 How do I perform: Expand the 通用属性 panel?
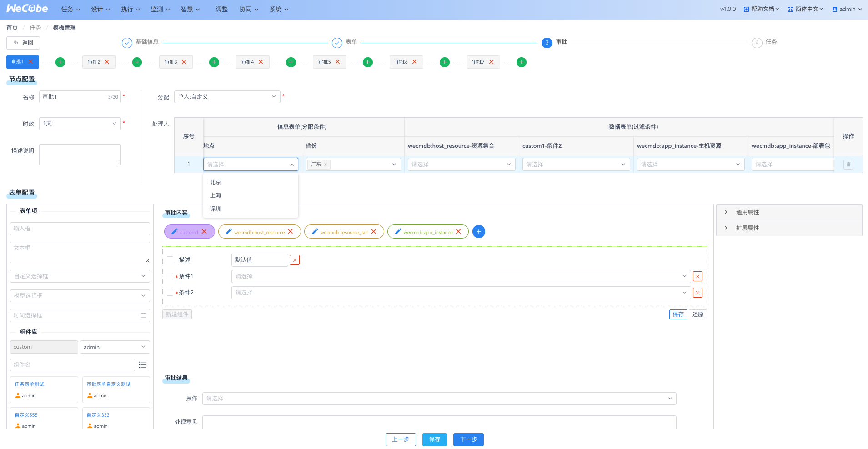(x=789, y=212)
